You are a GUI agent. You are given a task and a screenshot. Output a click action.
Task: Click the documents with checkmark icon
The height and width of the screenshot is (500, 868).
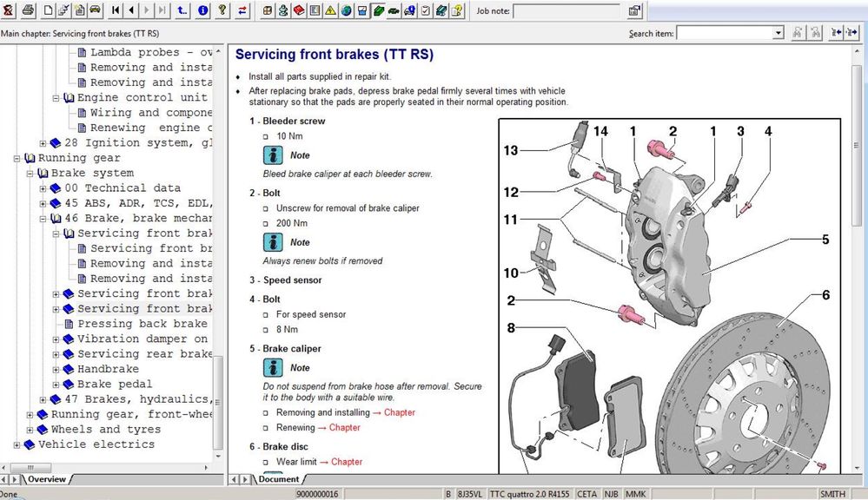click(64, 10)
